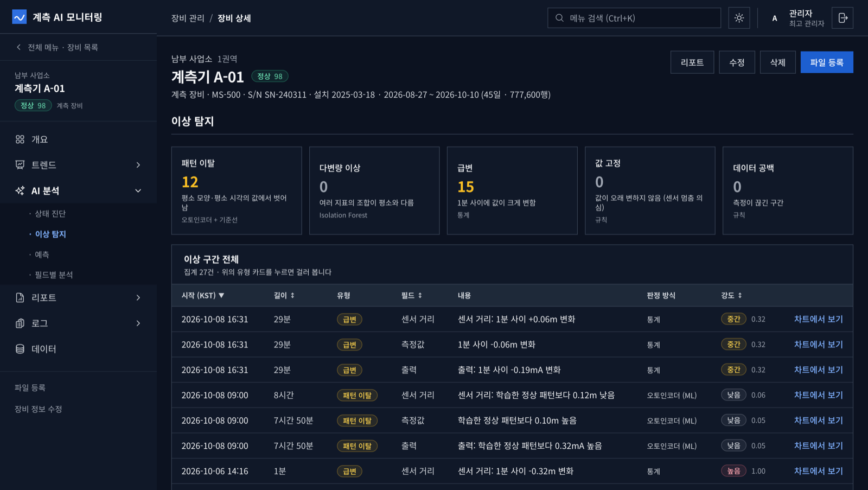Viewport: 868px width, 490px height.
Task: Open 파일 등록 link in sidebar
Action: (30, 387)
